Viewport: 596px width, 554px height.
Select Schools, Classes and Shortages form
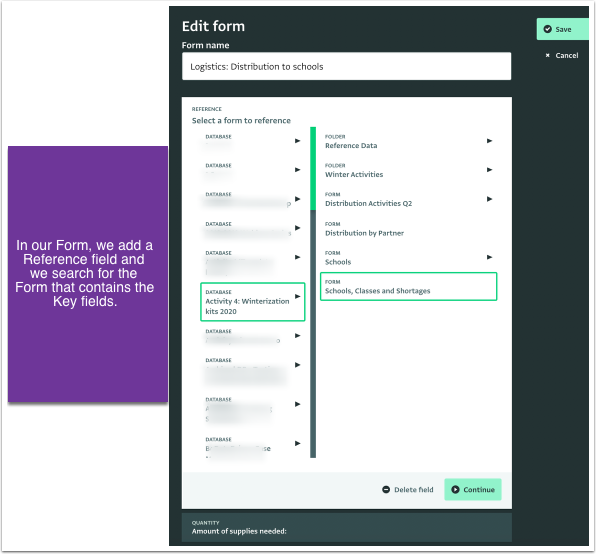click(x=408, y=286)
